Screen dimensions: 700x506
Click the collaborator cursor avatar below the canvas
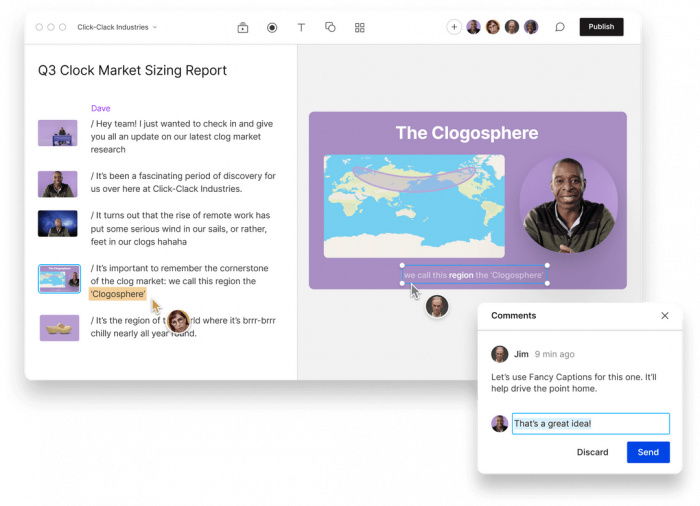(x=437, y=306)
